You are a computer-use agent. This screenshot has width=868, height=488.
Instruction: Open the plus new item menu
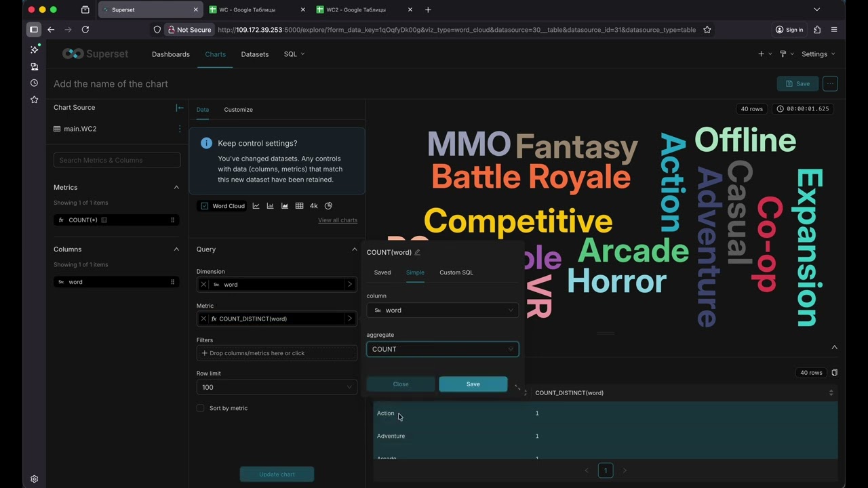764,54
